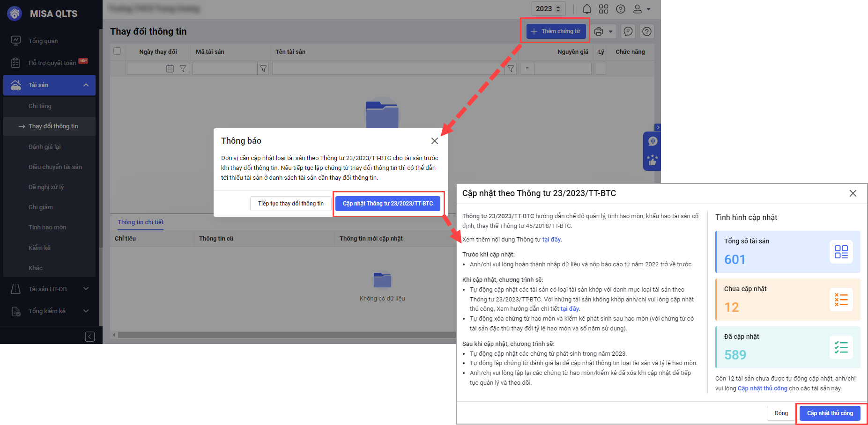The image size is (868, 425).
Task: Open the user account menu
Action: [x=642, y=9]
